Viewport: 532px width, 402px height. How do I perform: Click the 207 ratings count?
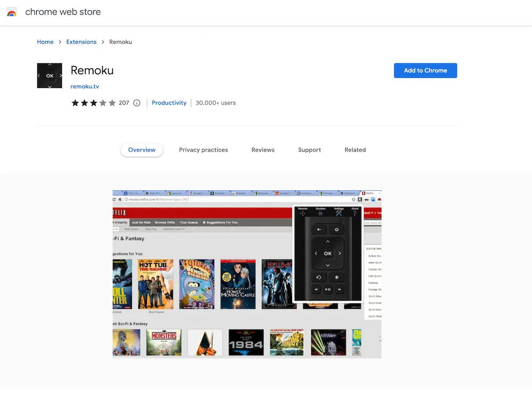[124, 103]
